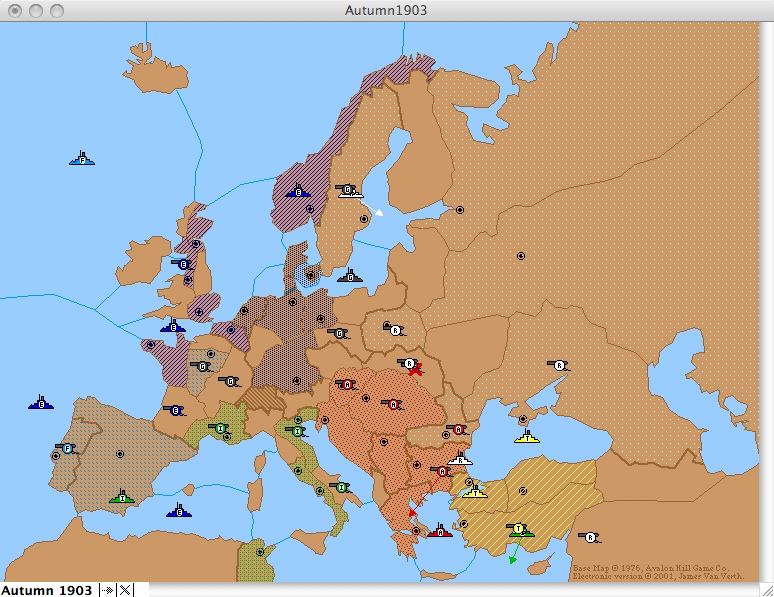The height and width of the screenshot is (597, 774).
Task: Click the Kiel supply center dot
Action: coord(293,302)
